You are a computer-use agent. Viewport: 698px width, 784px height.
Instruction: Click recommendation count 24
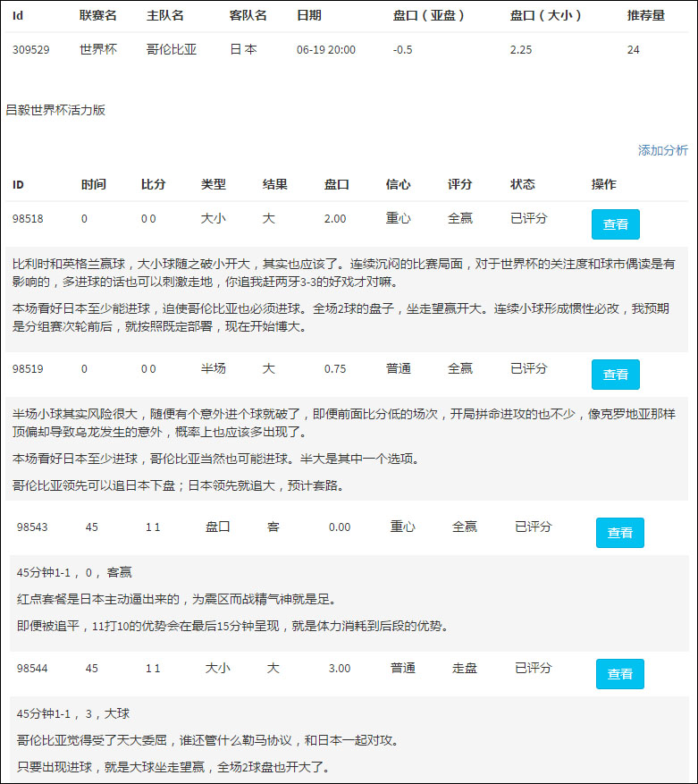(633, 49)
